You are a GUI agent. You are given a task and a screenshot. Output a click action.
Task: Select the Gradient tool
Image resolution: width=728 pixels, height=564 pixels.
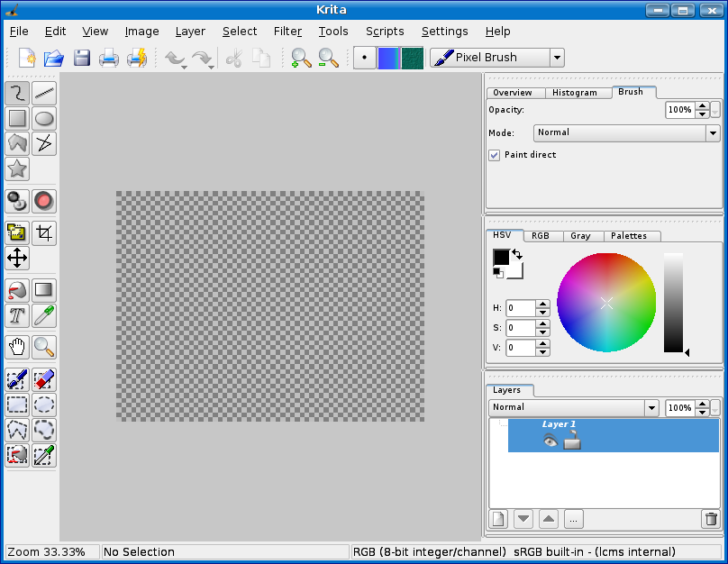click(x=44, y=290)
